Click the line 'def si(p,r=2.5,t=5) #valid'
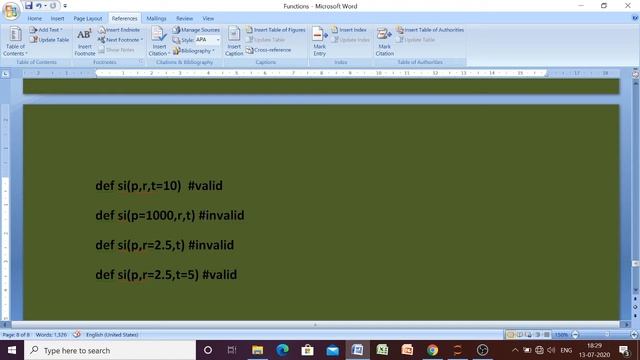The width and height of the screenshot is (640, 360). 166,274
